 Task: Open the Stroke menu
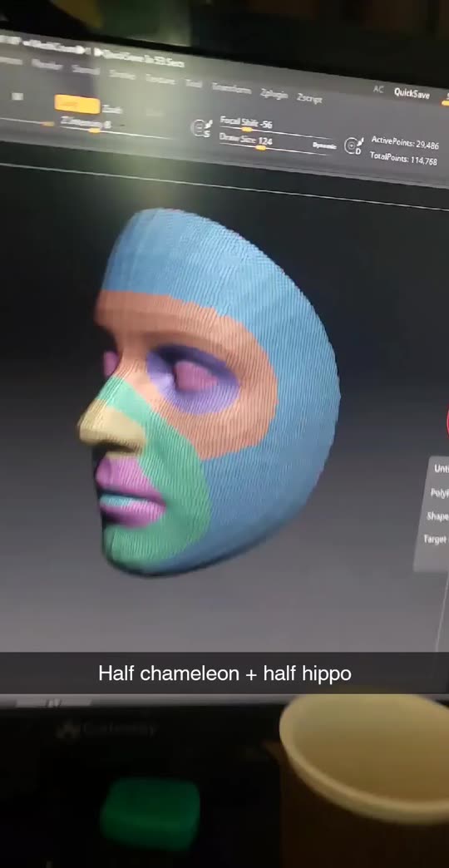120,74
